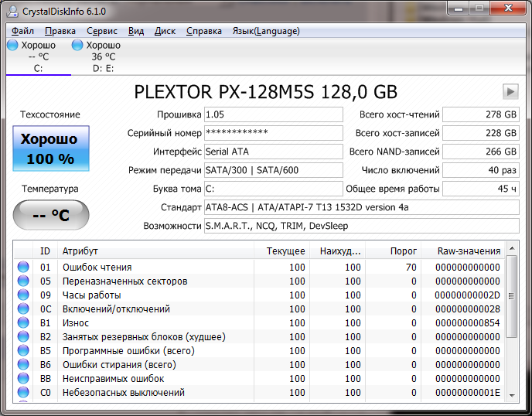Click status orb of attribute 09 Часы работы
532x416 pixels.
(23, 295)
